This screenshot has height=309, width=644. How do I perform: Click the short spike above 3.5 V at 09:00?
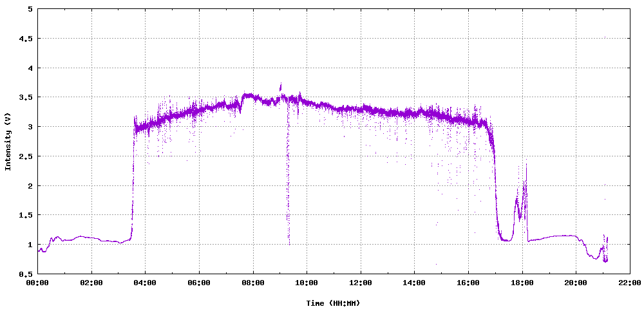[x=281, y=87]
